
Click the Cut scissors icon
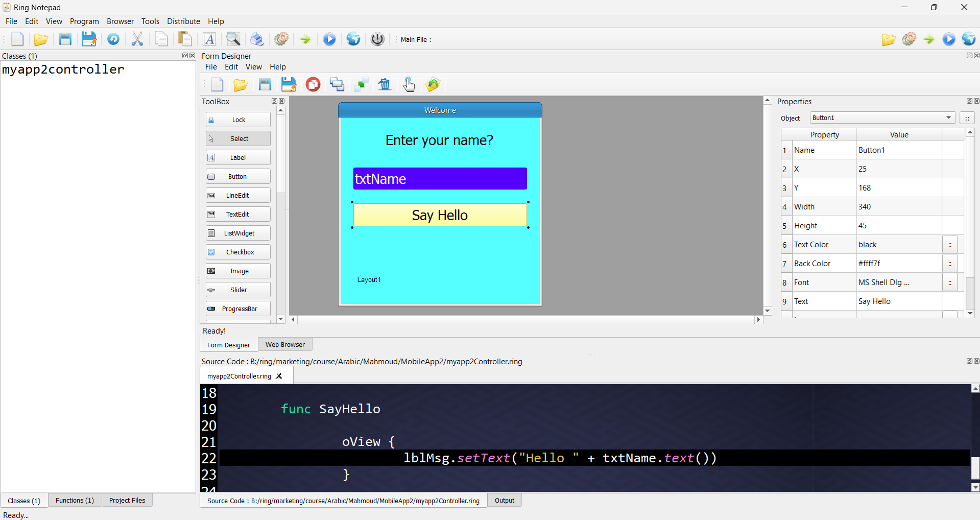tap(137, 39)
